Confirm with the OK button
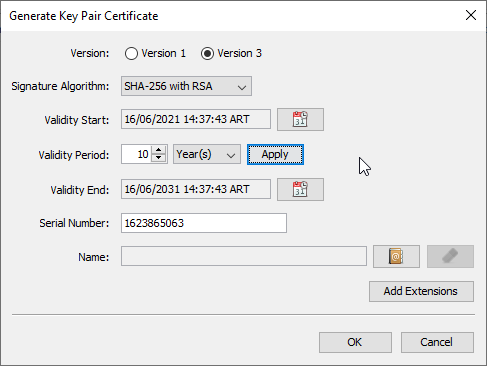This screenshot has width=487, height=366. [x=355, y=342]
